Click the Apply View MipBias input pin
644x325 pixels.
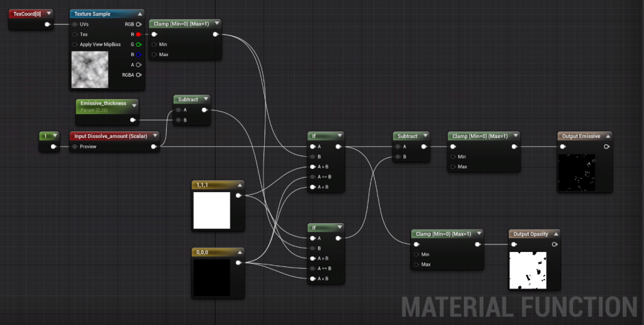[75, 45]
